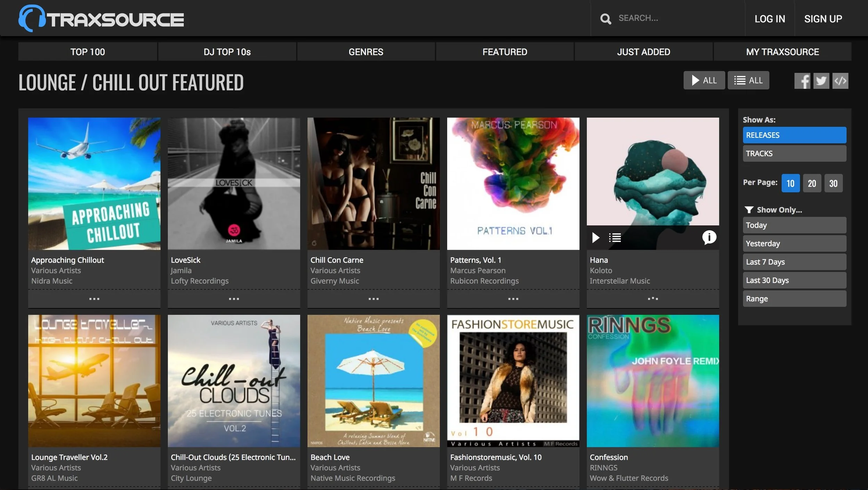
Task: Open Beach Love title link
Action: 330,457
